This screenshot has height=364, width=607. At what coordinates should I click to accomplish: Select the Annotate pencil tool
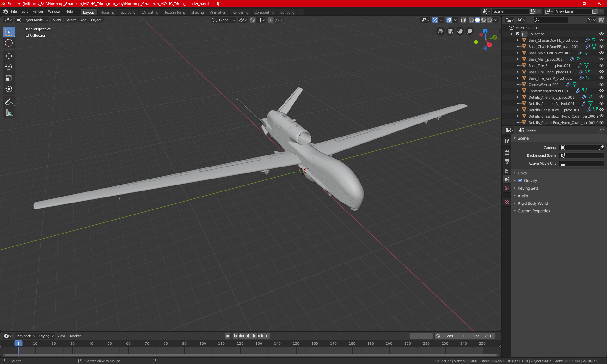click(x=9, y=102)
